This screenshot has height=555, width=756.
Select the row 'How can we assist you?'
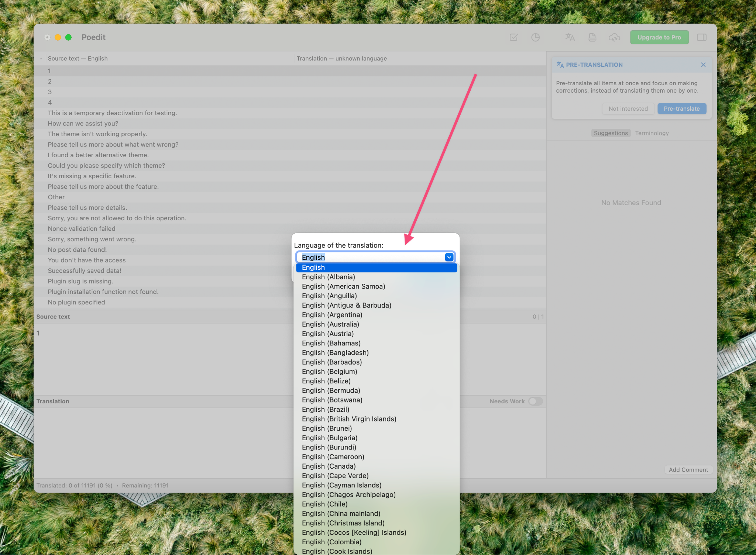click(83, 124)
